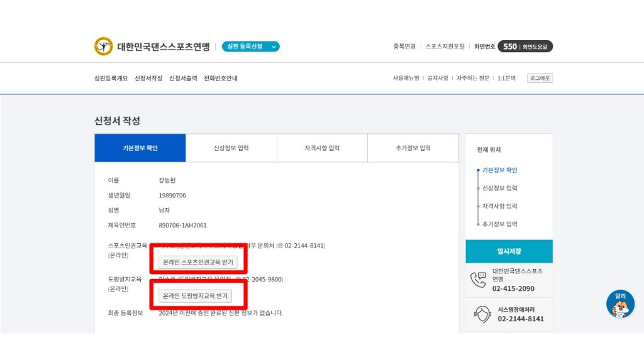Screen dimensions: 644x362
Task: Switch to the 자격사항 입력 tab
Action: [322, 148]
